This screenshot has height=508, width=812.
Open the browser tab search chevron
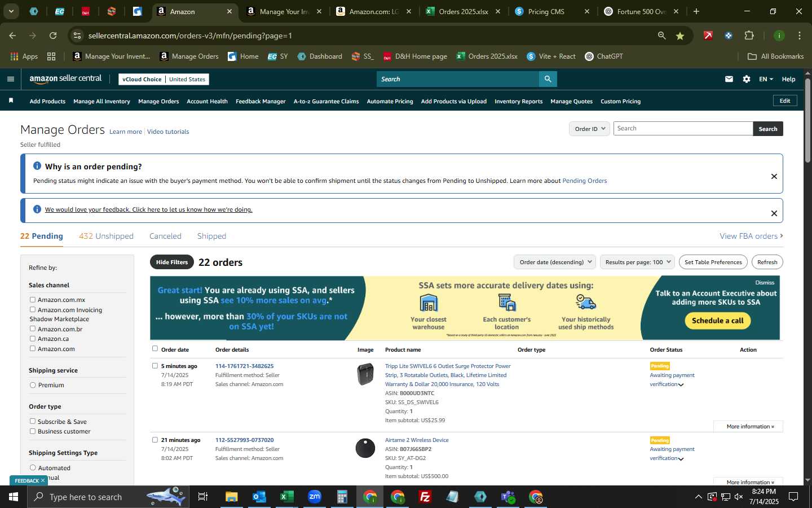point(11,11)
